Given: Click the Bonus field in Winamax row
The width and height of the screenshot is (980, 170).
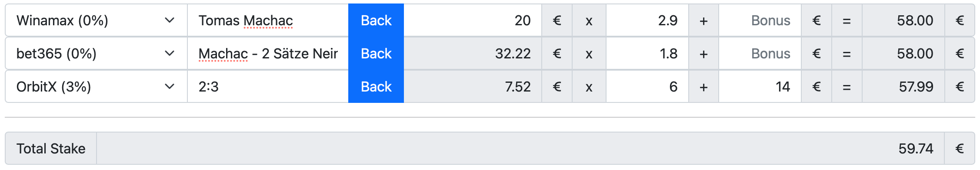Looking at the screenshot, I should pyautogui.click(x=760, y=20).
